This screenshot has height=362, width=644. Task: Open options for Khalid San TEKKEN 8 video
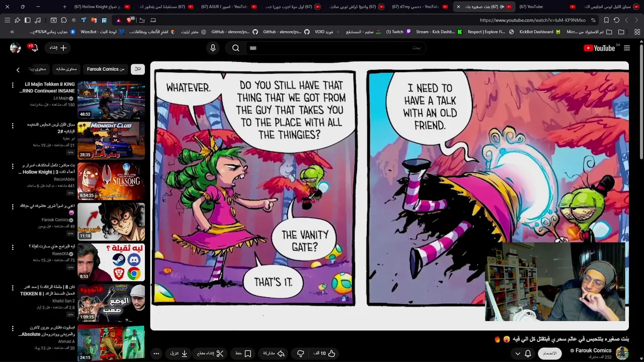point(13,288)
